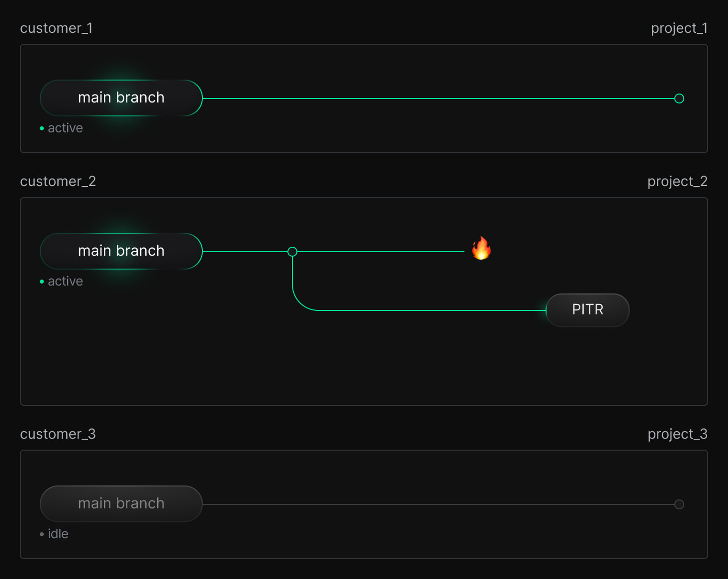Open the project_3 label

pos(677,434)
